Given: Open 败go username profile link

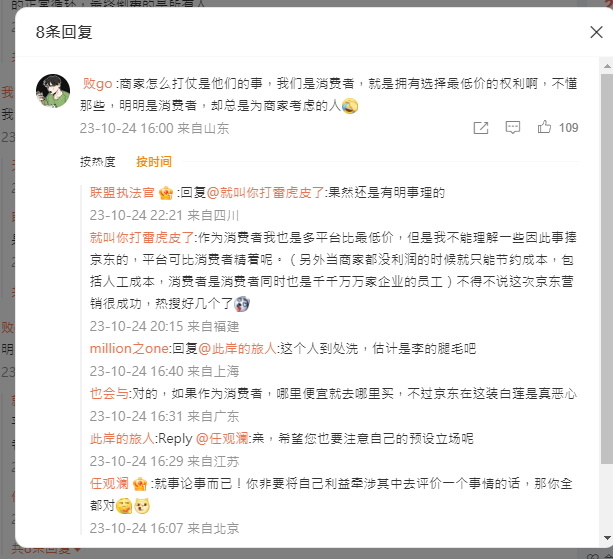Looking at the screenshot, I should [97, 83].
